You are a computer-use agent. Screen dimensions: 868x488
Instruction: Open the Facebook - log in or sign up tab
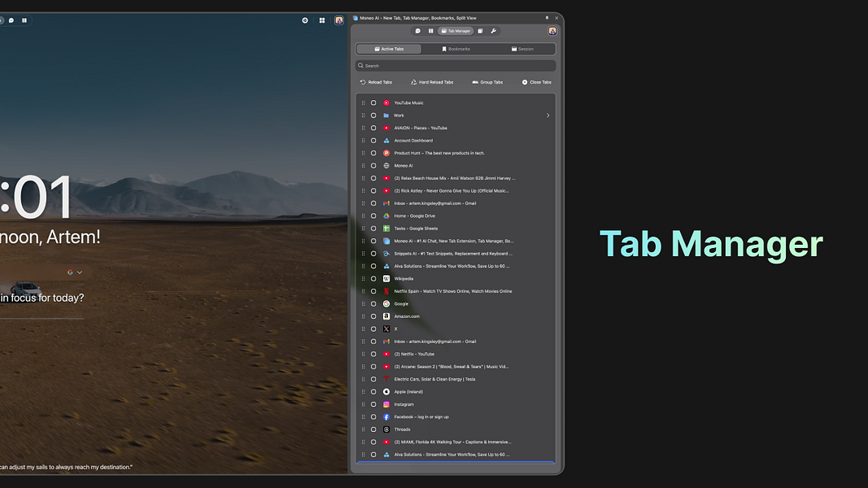(x=421, y=417)
